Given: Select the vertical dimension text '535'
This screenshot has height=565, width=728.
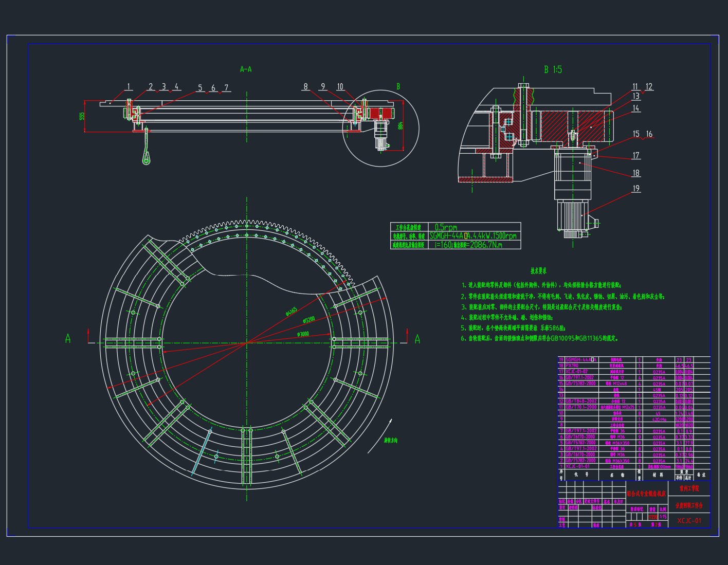Looking at the screenshot, I should [x=81, y=116].
